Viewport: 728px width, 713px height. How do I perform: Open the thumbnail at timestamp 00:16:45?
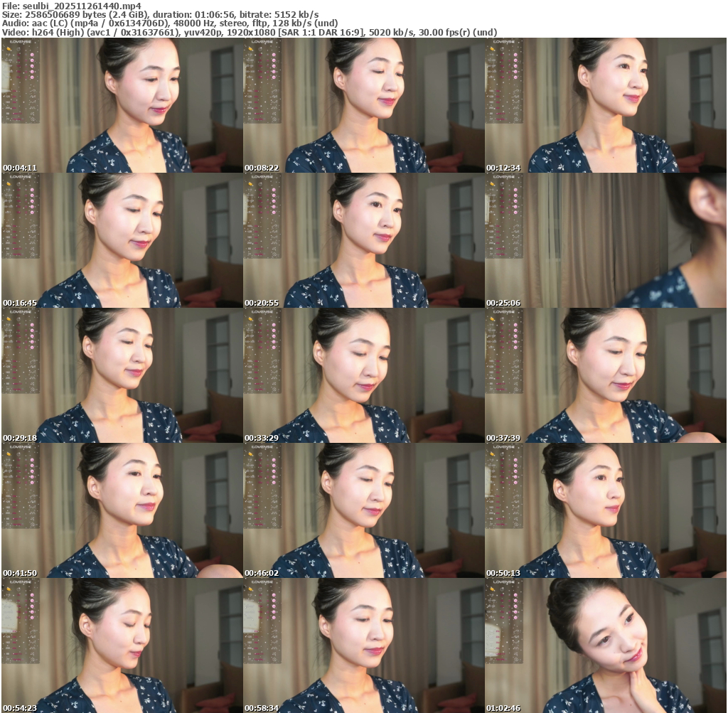coord(122,240)
